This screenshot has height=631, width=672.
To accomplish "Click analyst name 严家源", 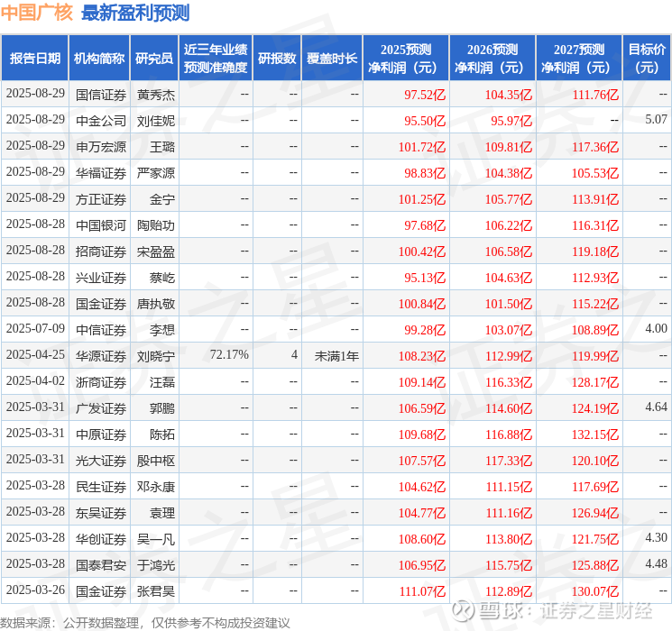I will 155,173.
